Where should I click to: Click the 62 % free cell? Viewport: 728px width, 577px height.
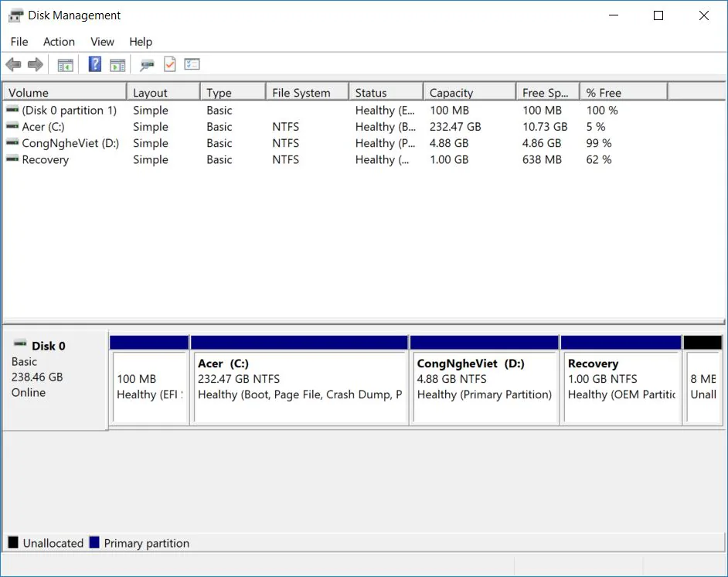click(598, 160)
